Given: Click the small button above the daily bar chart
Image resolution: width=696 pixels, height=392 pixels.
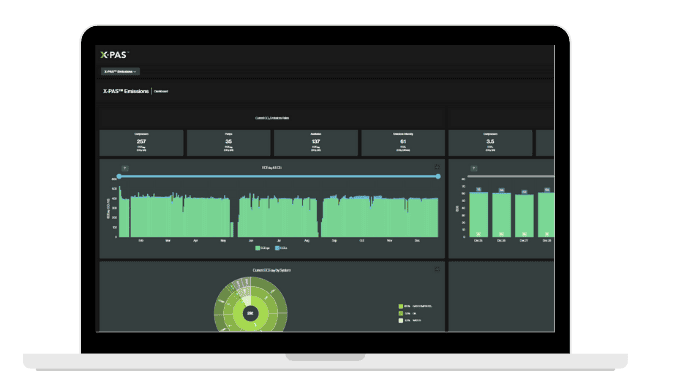Looking at the screenshot, I should (x=474, y=168).
